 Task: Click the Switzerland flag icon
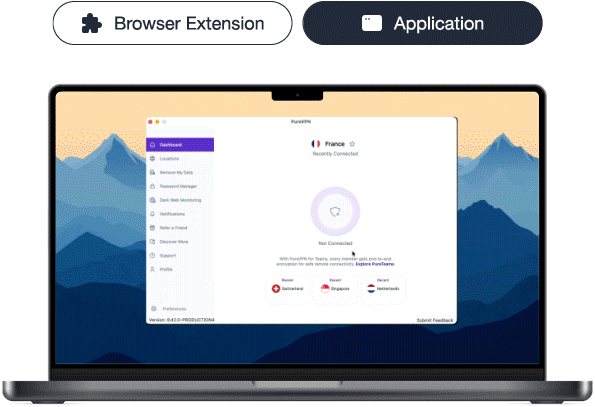(276, 289)
